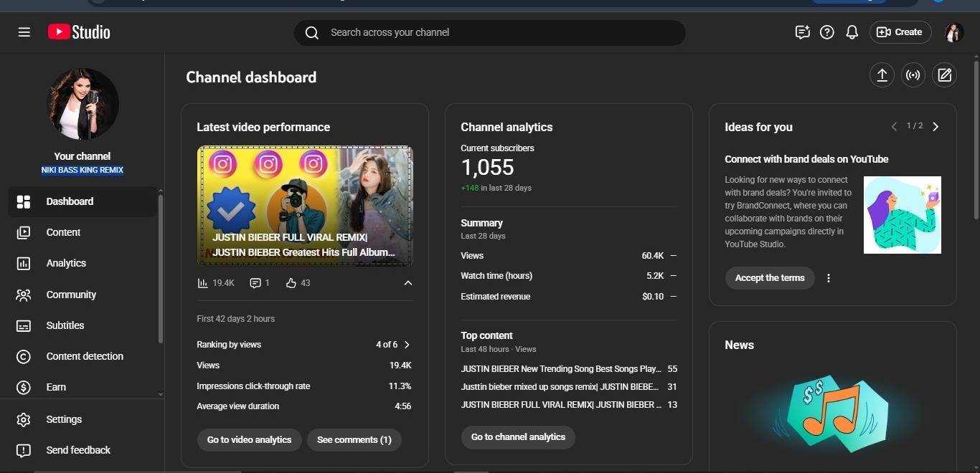Image resolution: width=980 pixels, height=473 pixels.
Task: Open the hamburger navigation menu
Action: click(24, 32)
